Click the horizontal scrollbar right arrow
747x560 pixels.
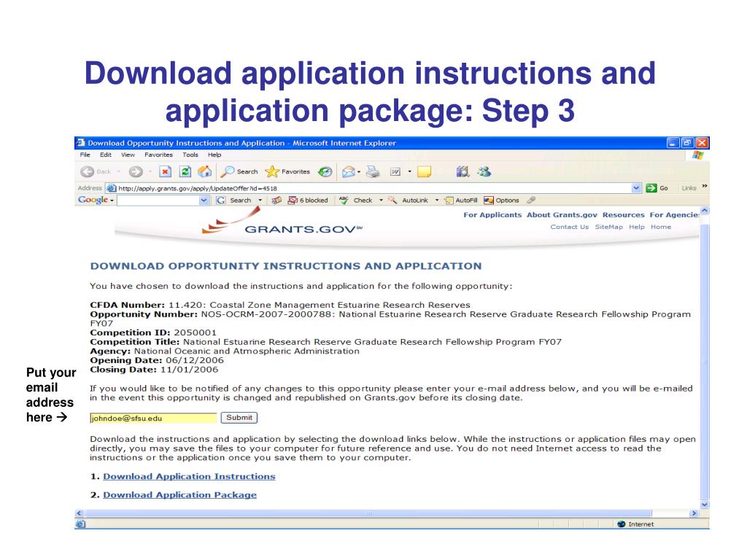[694, 513]
